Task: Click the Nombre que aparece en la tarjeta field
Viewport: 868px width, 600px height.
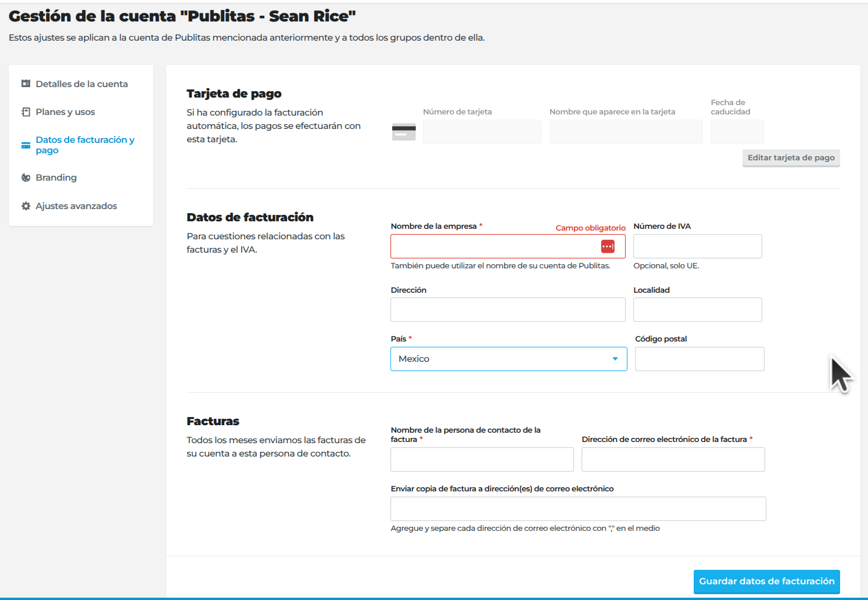Action: point(626,132)
